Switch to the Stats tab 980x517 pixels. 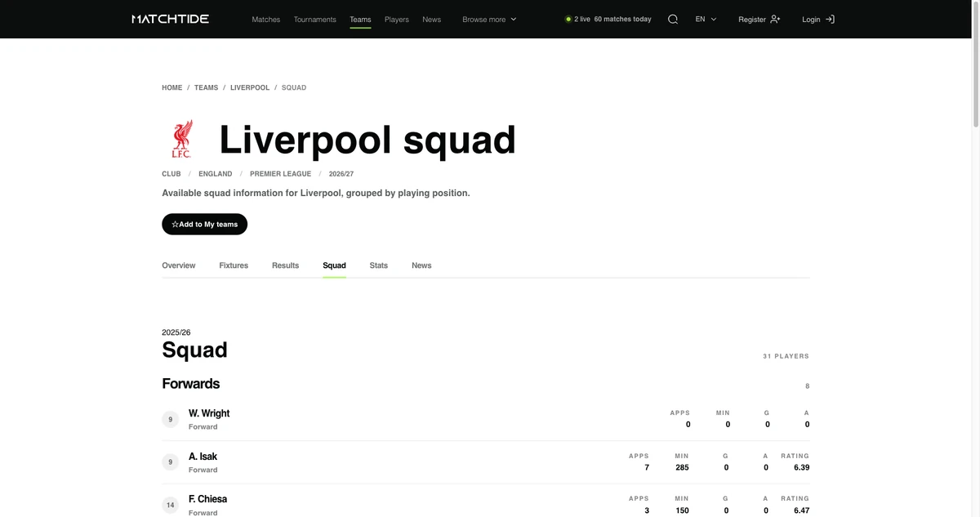coord(378,265)
